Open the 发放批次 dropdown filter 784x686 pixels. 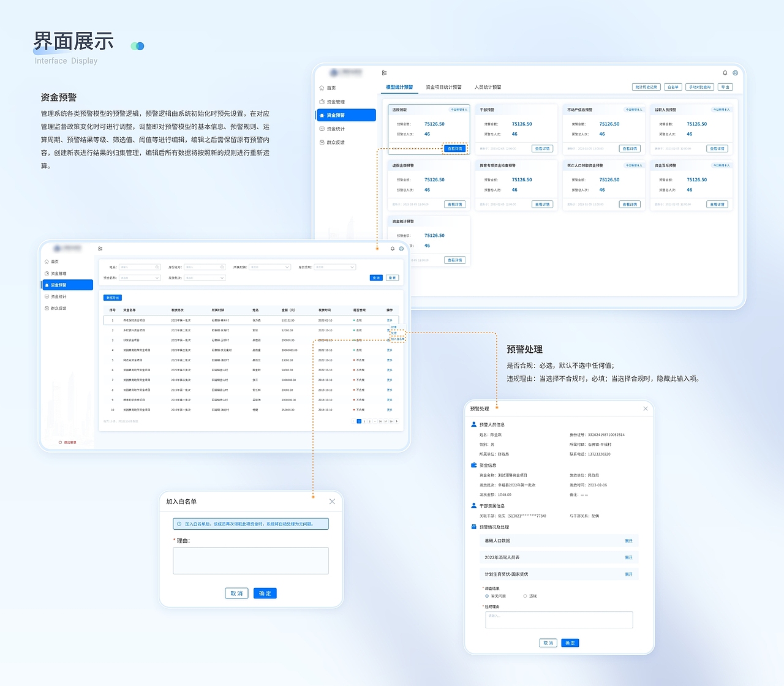[x=205, y=277]
